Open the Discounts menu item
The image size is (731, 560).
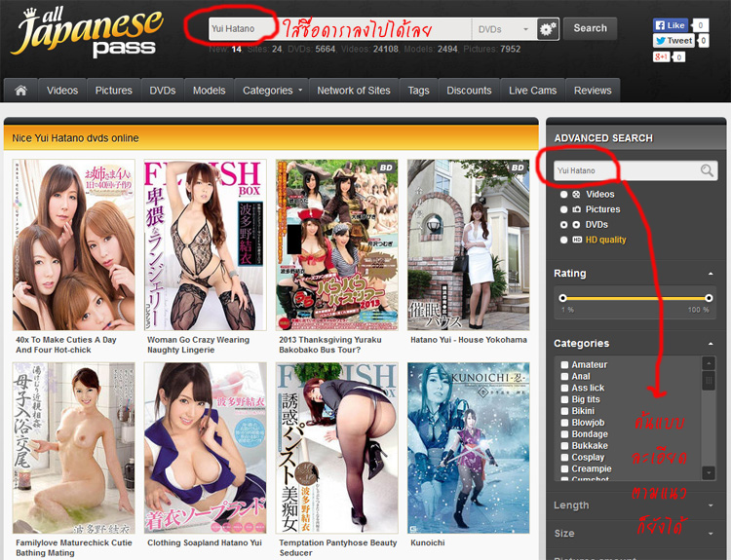pos(469,91)
